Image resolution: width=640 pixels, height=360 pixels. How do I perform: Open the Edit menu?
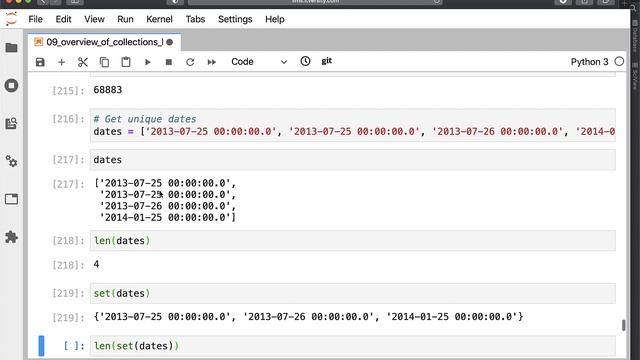click(x=63, y=19)
